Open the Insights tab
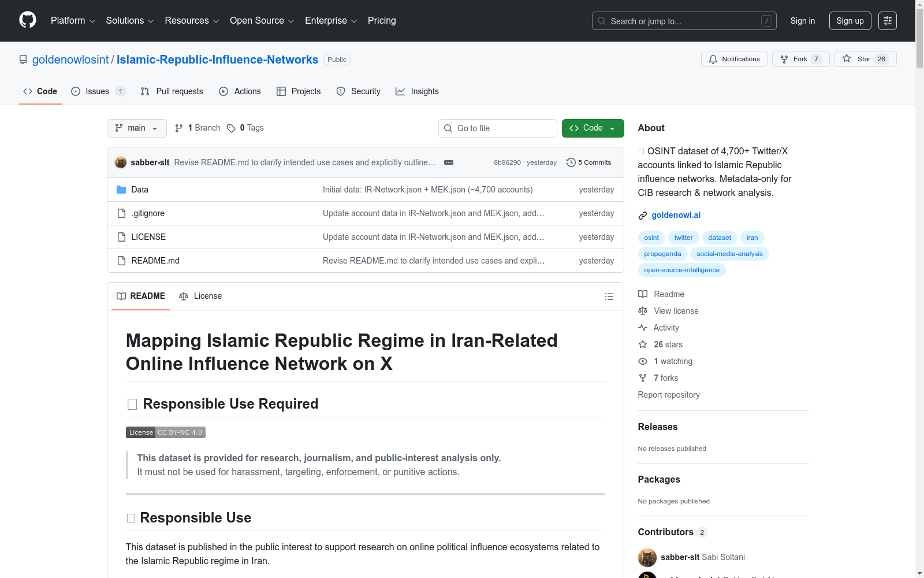The height and width of the screenshot is (578, 924). coord(417,91)
